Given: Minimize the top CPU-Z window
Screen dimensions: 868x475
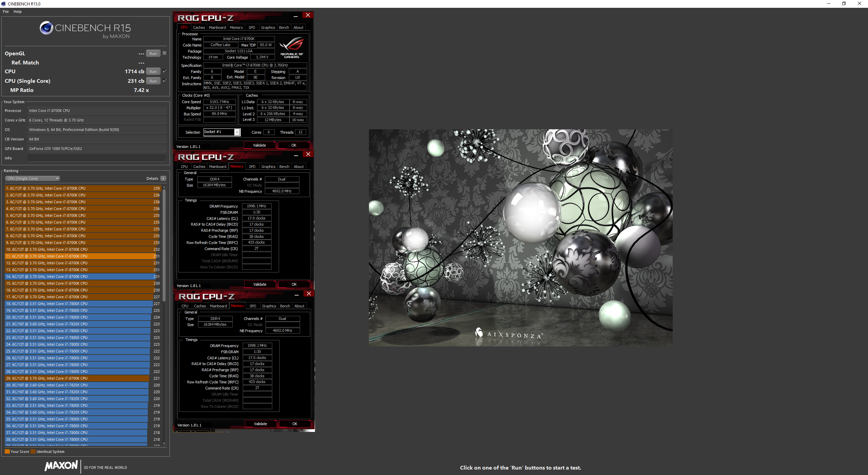Looking at the screenshot, I should 296,16.
